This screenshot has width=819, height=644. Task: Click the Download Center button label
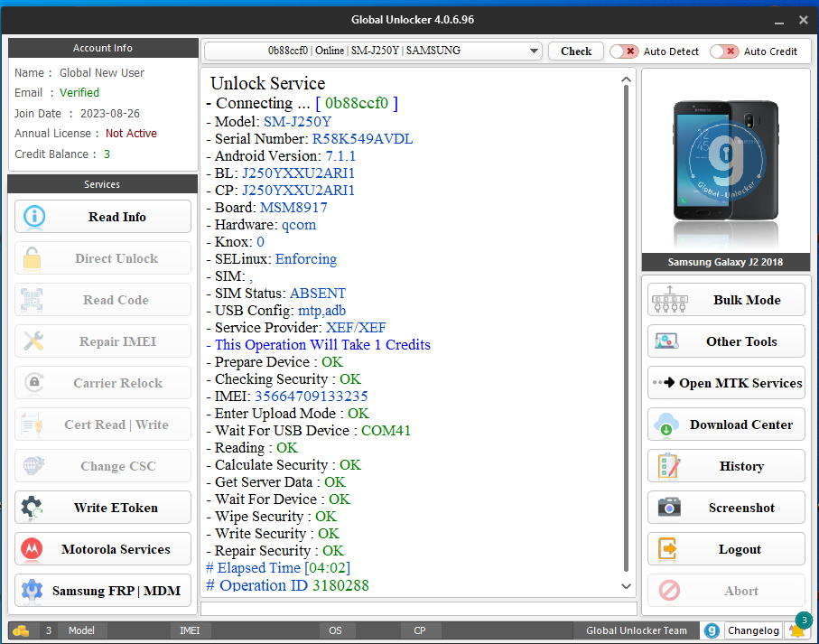(741, 425)
